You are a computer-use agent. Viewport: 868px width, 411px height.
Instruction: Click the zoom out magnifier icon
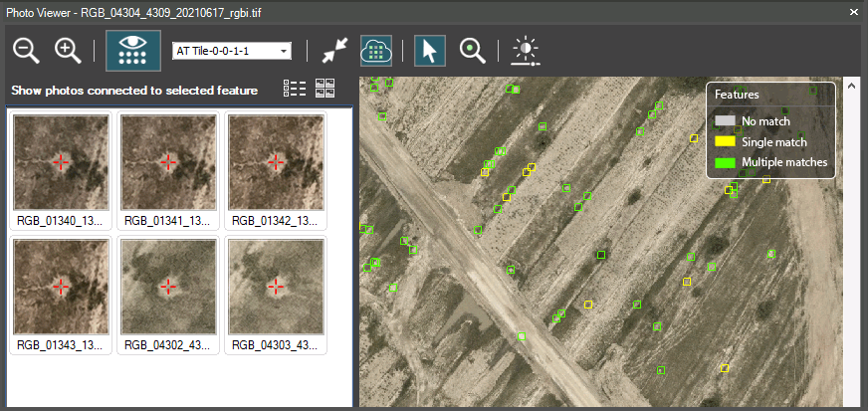click(26, 51)
